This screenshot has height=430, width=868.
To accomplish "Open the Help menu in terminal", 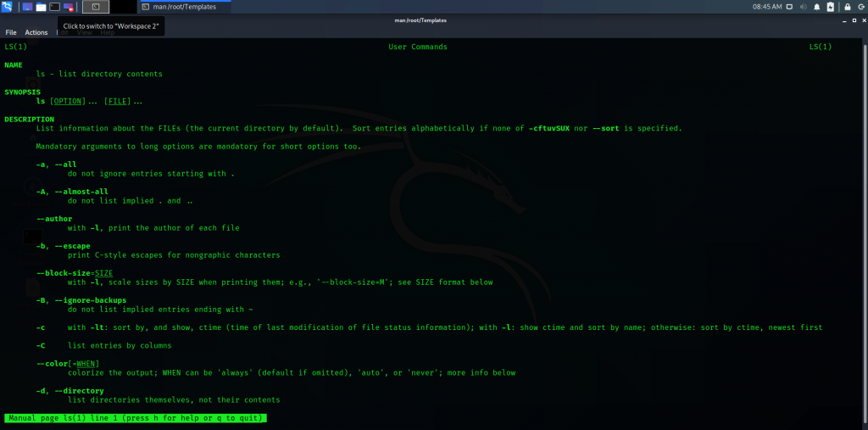I will tap(107, 32).
